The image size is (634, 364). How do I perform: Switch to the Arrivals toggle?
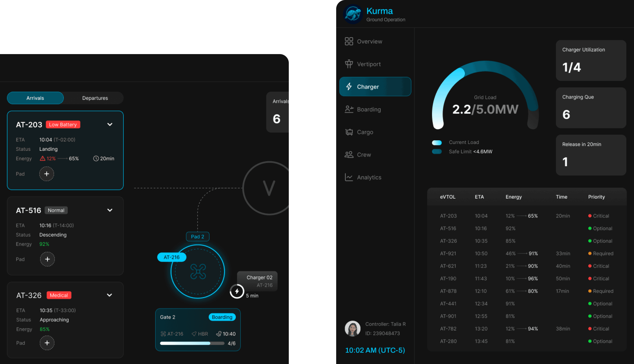click(x=35, y=98)
